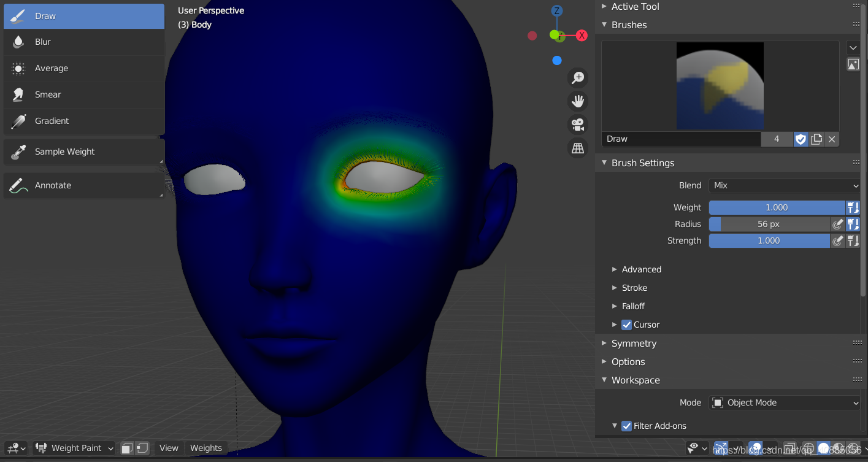Toggle unified strength for Strength slider

853,241
